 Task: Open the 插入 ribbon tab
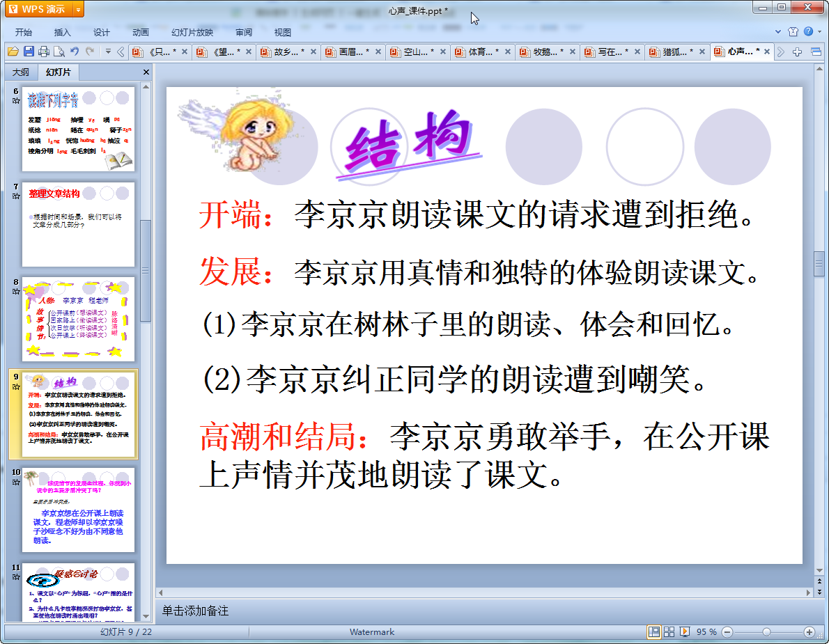63,32
